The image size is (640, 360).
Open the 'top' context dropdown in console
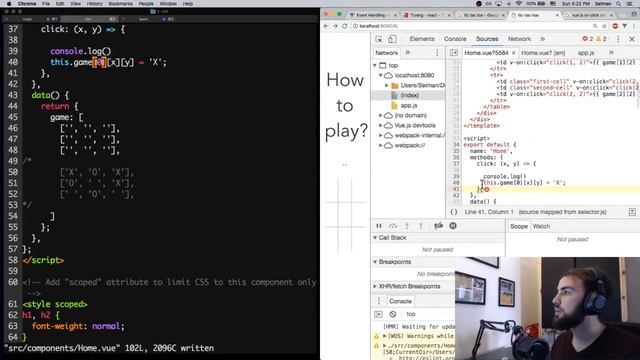(411, 314)
